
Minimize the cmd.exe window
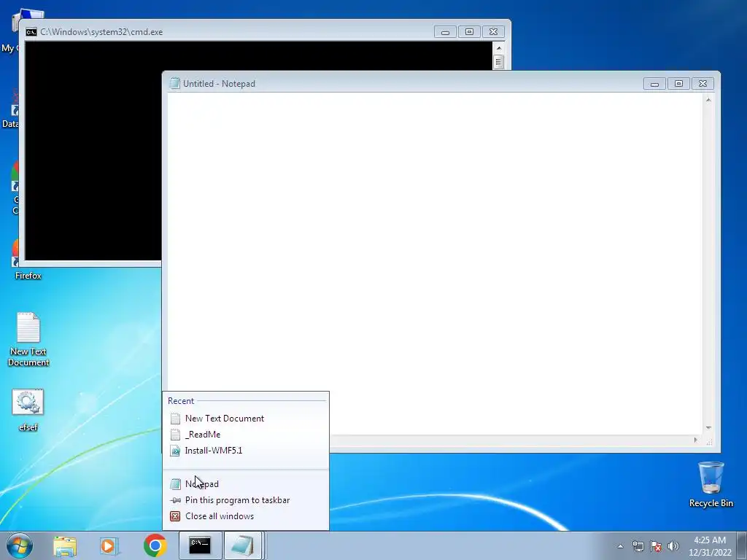[x=445, y=32]
